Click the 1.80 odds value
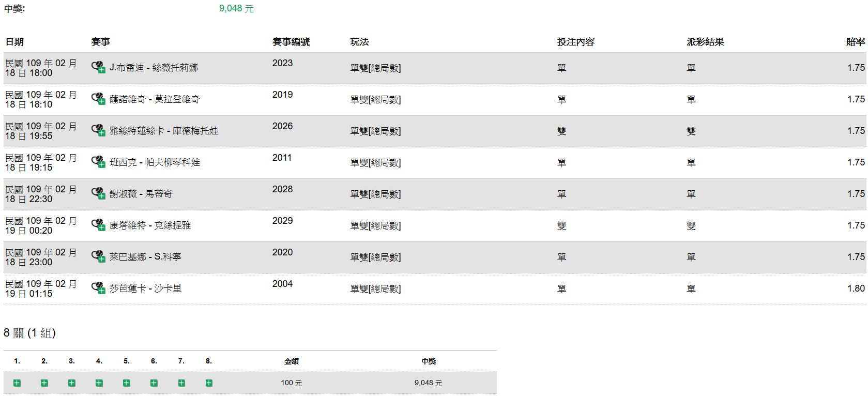868x396 pixels. coord(856,288)
